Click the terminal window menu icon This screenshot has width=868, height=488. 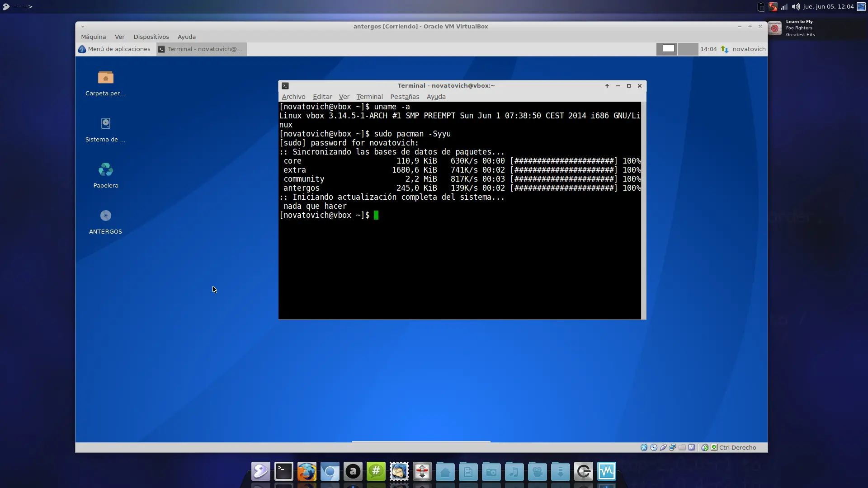[285, 86]
